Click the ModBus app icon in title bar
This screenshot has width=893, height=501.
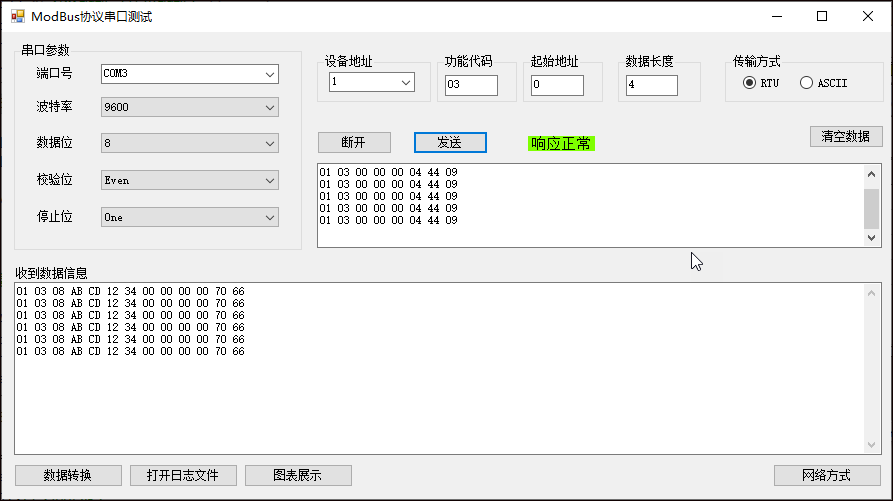pyautogui.click(x=18, y=17)
